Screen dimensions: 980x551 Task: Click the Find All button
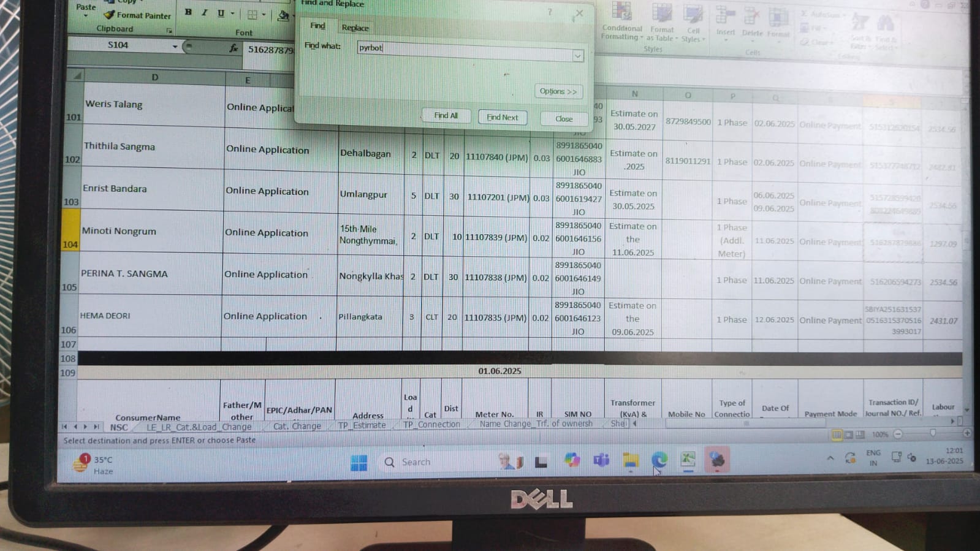click(x=446, y=115)
